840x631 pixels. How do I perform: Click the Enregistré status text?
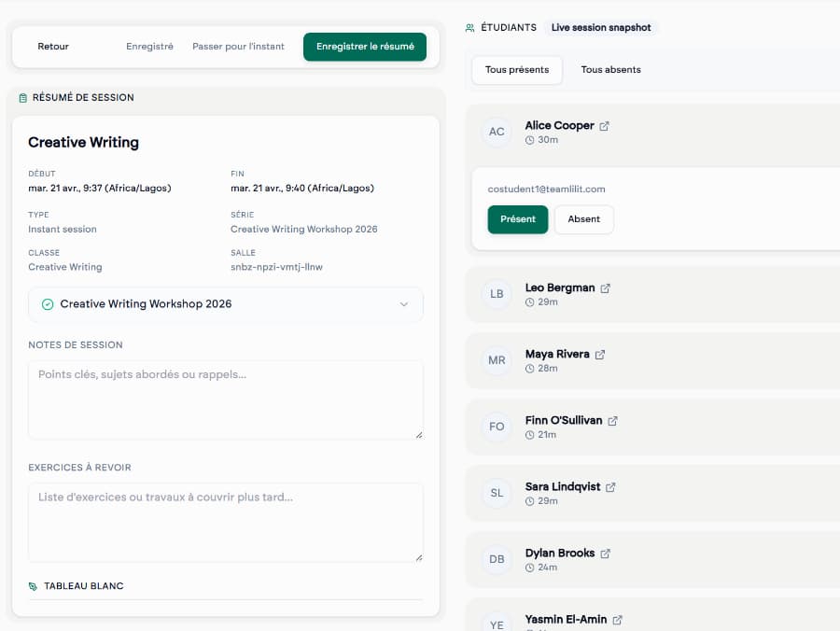(x=149, y=47)
